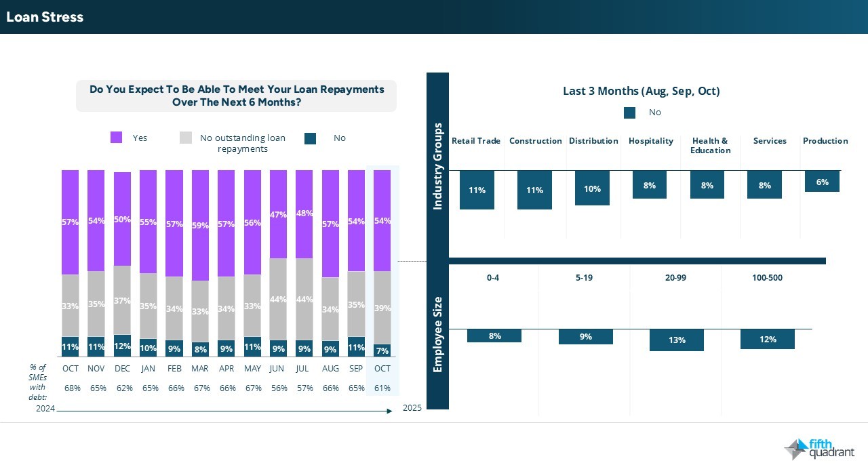Click the loan repayments question heading

pos(236,96)
